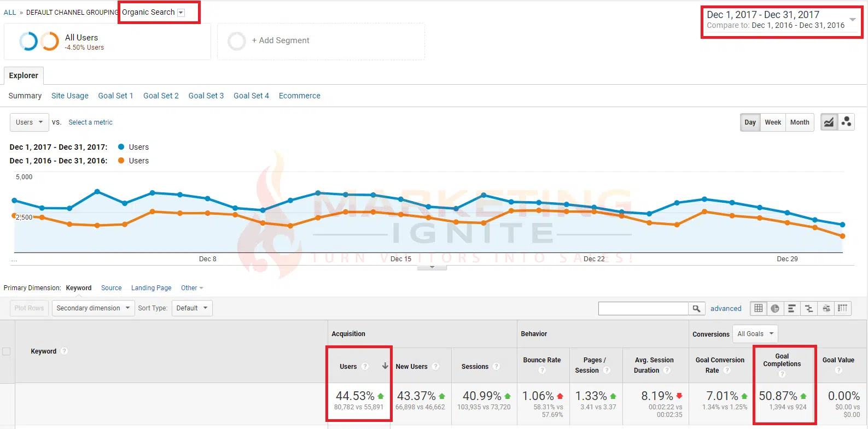Open the Site Usage tab
Image resolution: width=868 pixels, height=429 pixels.
[69, 96]
